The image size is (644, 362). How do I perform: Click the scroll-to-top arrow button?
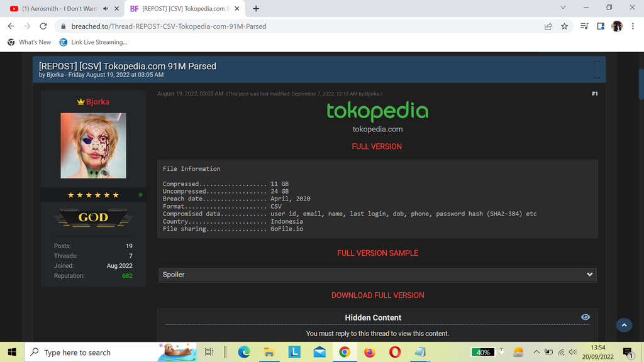point(624,325)
